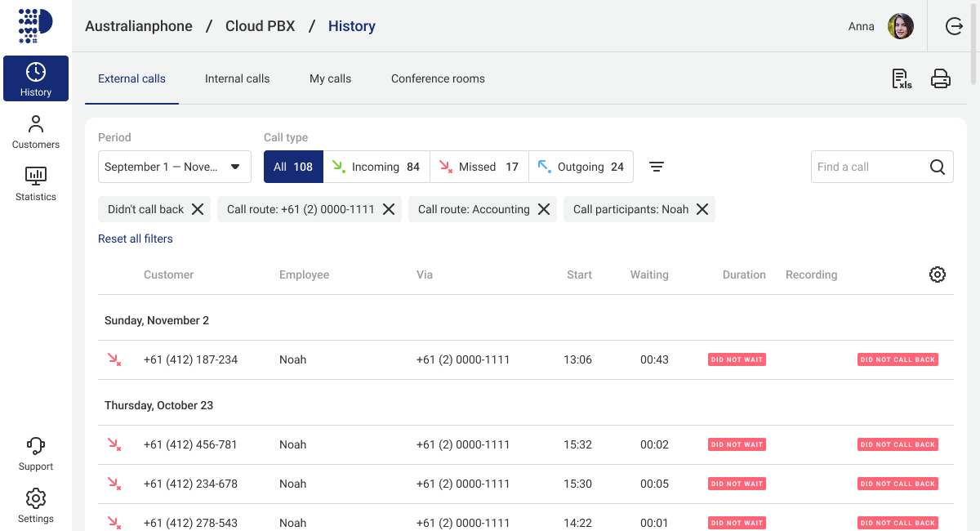Click missed call icon for +61 (412) 187-234
The width and height of the screenshot is (980, 531).
tap(114, 359)
